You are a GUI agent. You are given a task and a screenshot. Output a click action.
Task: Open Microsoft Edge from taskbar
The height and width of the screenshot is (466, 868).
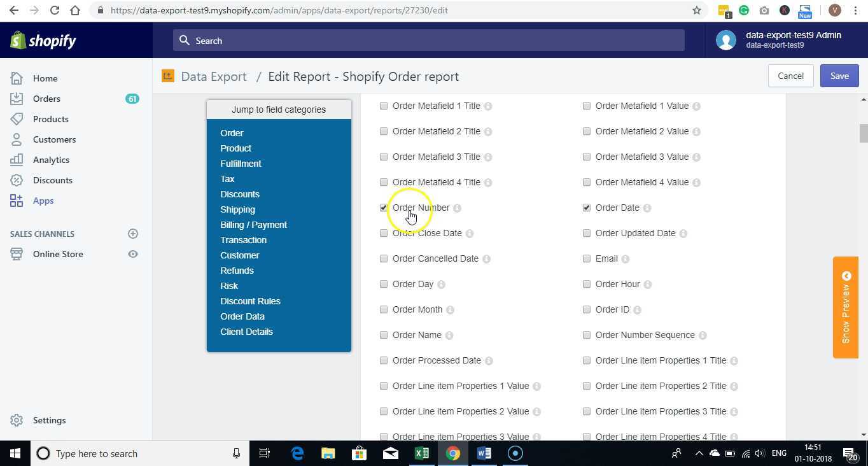(x=297, y=453)
